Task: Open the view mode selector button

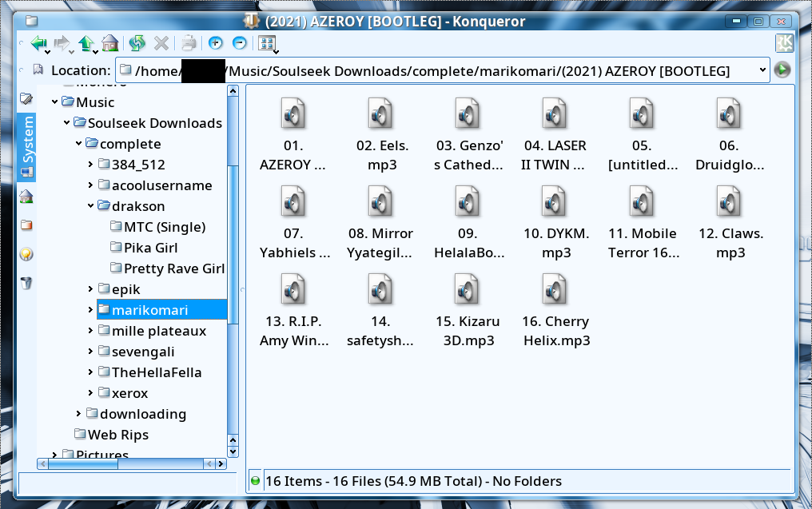Action: pyautogui.click(x=267, y=43)
